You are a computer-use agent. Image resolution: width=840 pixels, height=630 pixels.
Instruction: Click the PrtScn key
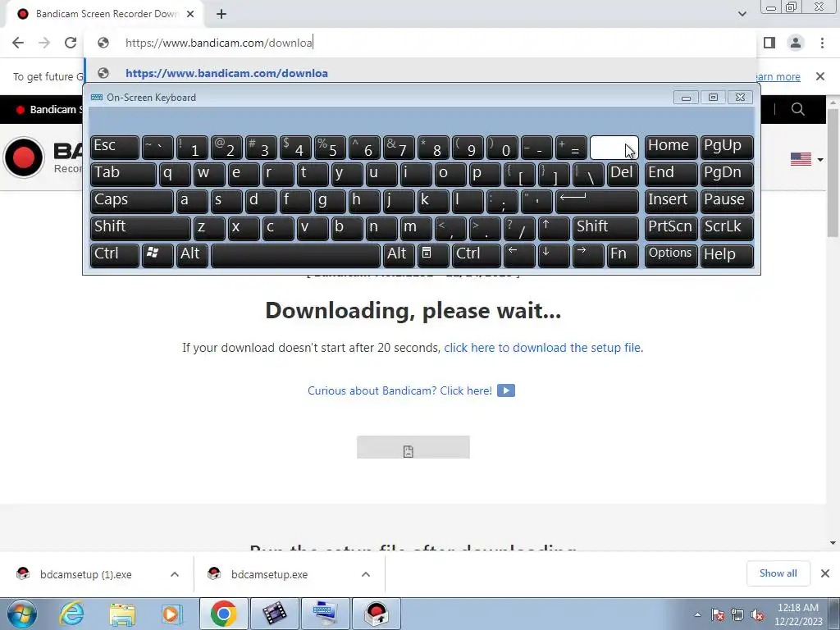(671, 228)
